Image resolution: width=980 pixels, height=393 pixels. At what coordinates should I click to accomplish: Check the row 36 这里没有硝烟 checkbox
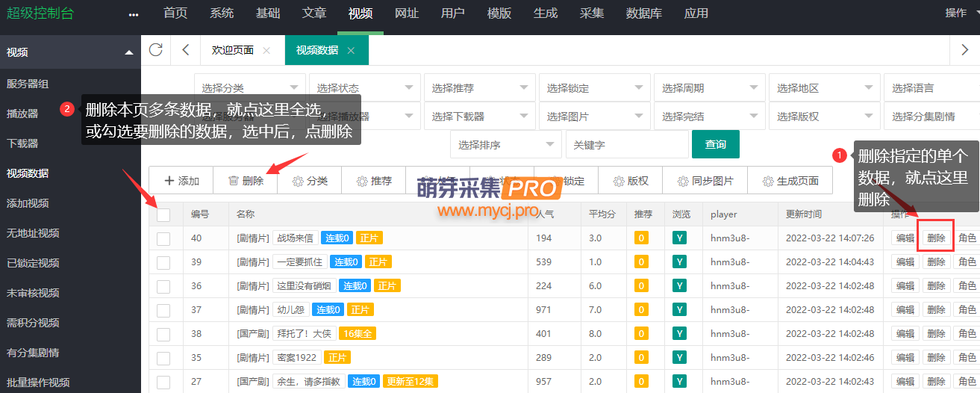(x=164, y=286)
